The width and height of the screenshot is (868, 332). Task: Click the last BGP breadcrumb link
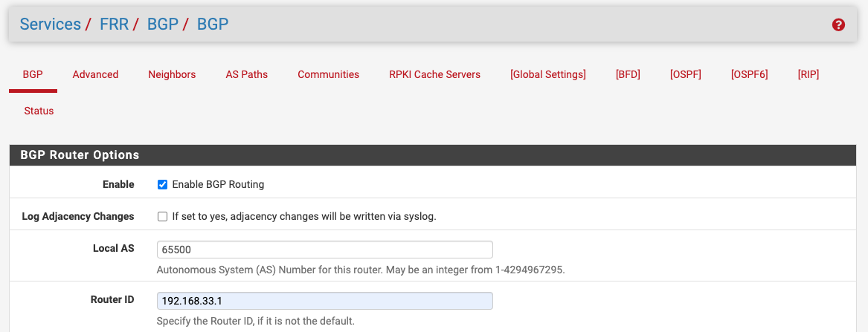pos(212,25)
